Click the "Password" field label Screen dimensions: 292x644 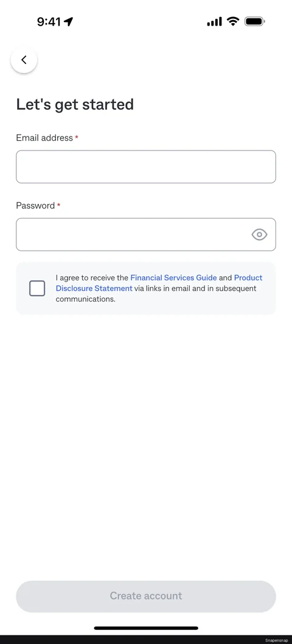(35, 206)
